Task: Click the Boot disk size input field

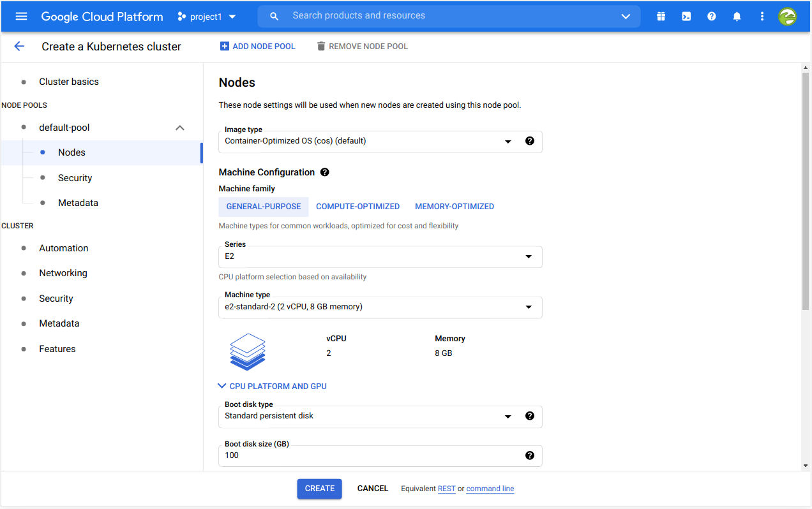Action: pos(370,455)
